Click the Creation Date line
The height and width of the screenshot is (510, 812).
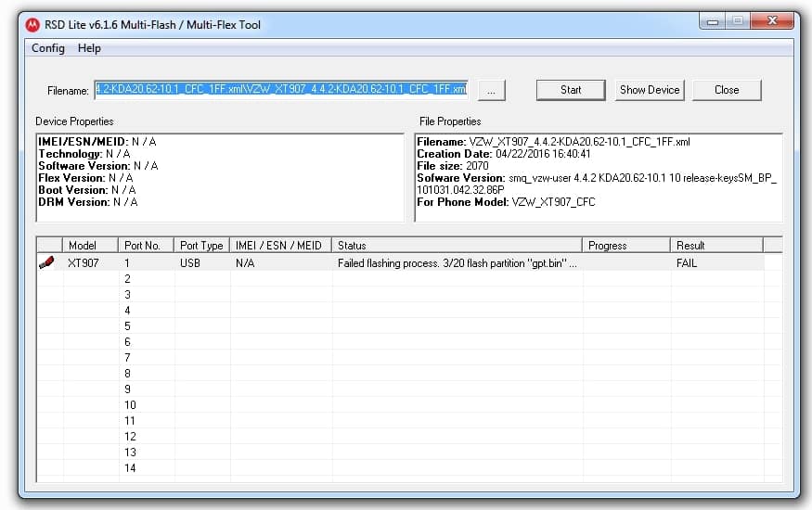504,154
